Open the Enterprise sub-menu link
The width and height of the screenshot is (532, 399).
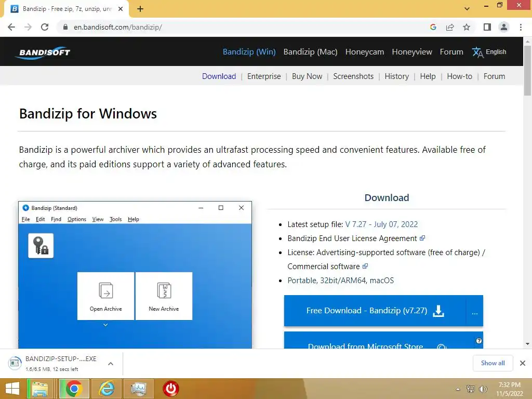pyautogui.click(x=264, y=76)
